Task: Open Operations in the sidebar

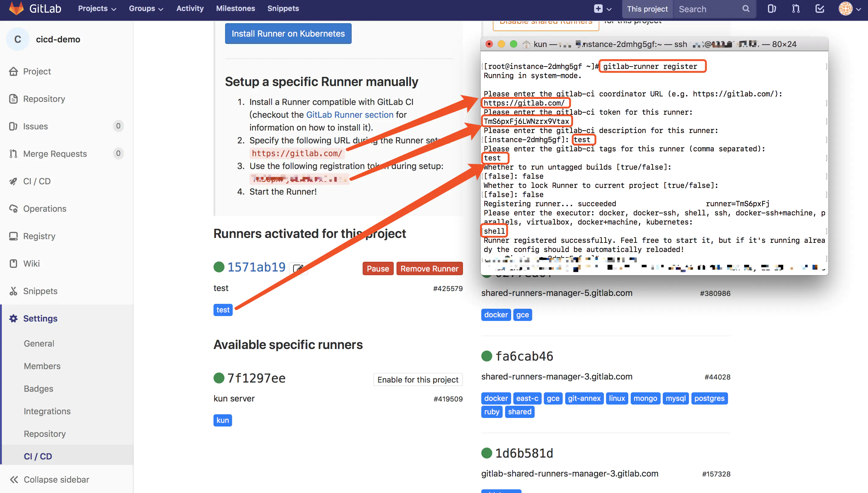Action: point(44,209)
